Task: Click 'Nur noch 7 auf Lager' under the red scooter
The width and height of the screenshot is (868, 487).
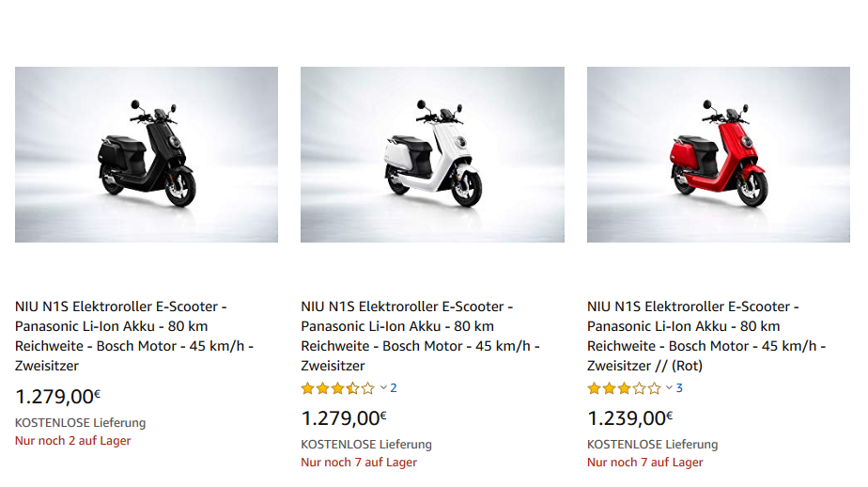Action: (644, 462)
